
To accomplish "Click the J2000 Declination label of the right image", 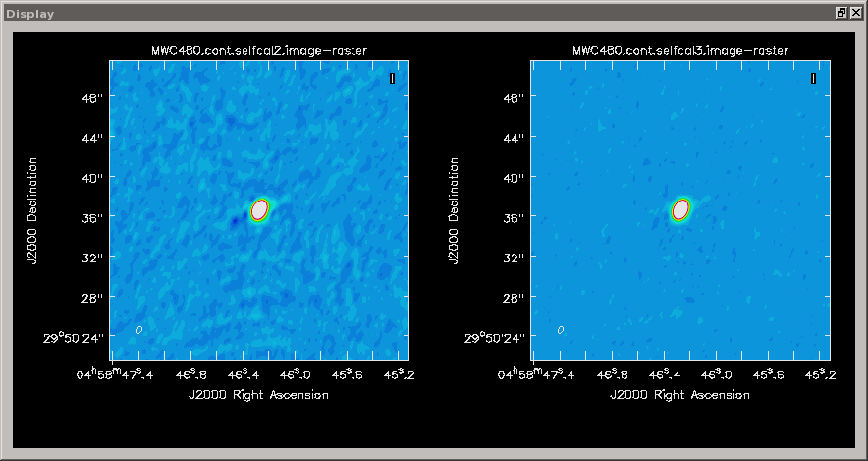I will pos(454,209).
